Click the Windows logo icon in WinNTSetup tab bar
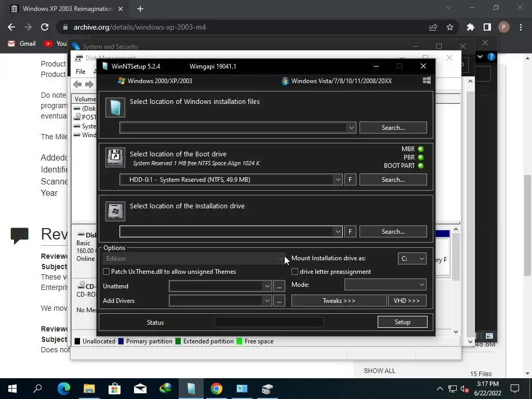The image size is (532, 399). click(427, 81)
